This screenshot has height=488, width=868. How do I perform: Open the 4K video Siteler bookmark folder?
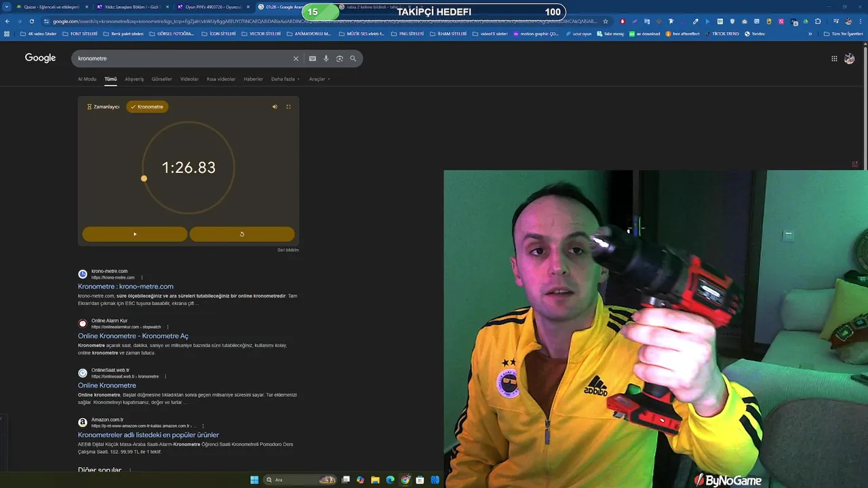point(38,33)
